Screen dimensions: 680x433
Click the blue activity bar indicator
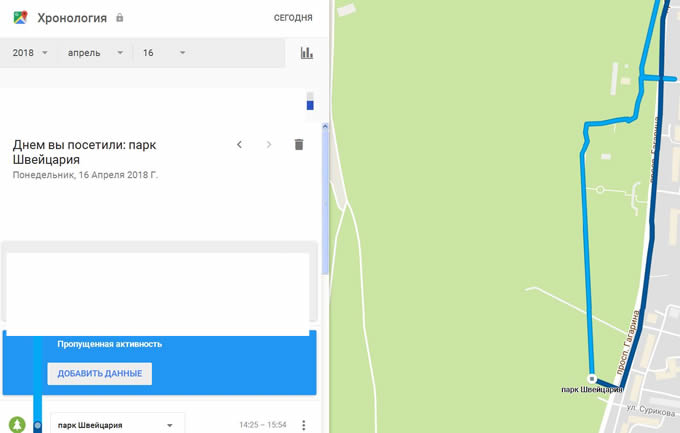[310, 105]
